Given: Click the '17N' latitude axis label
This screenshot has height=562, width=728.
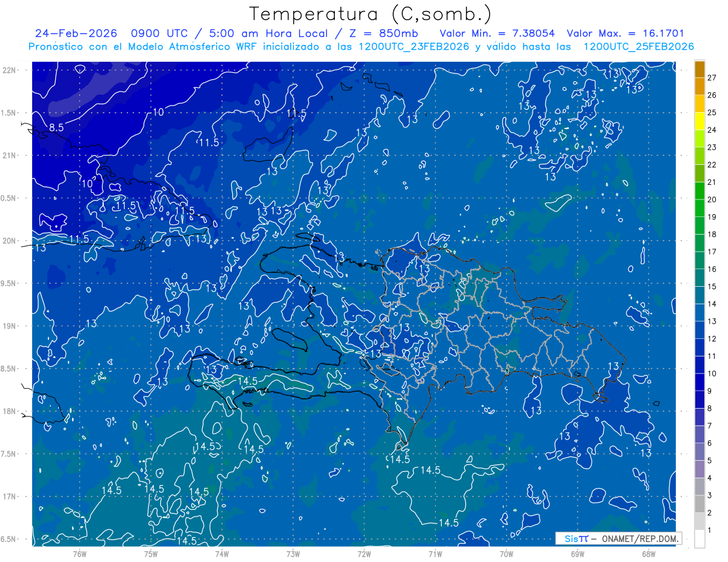Looking at the screenshot, I should click(x=9, y=497).
